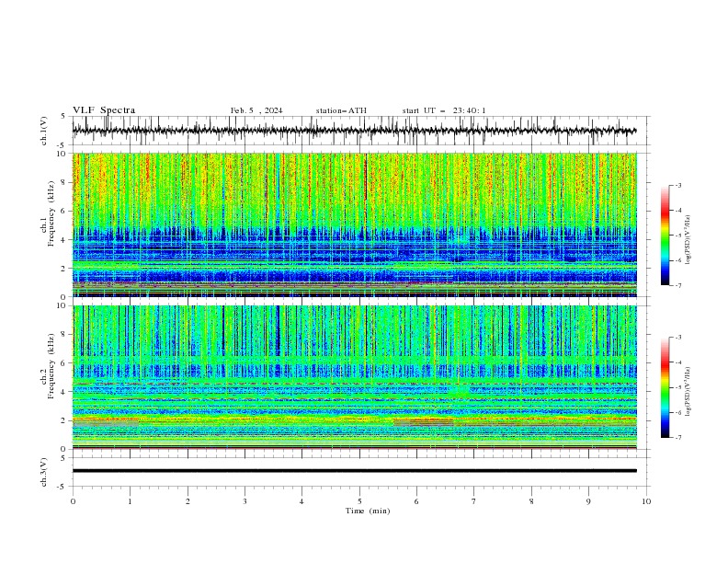Click time axis tick label "6"
Viewport: 728px width, 563px height.
pos(416,501)
